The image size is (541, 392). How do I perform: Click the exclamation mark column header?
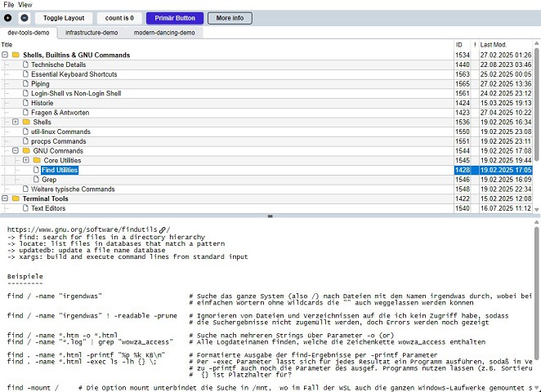[x=475, y=45]
